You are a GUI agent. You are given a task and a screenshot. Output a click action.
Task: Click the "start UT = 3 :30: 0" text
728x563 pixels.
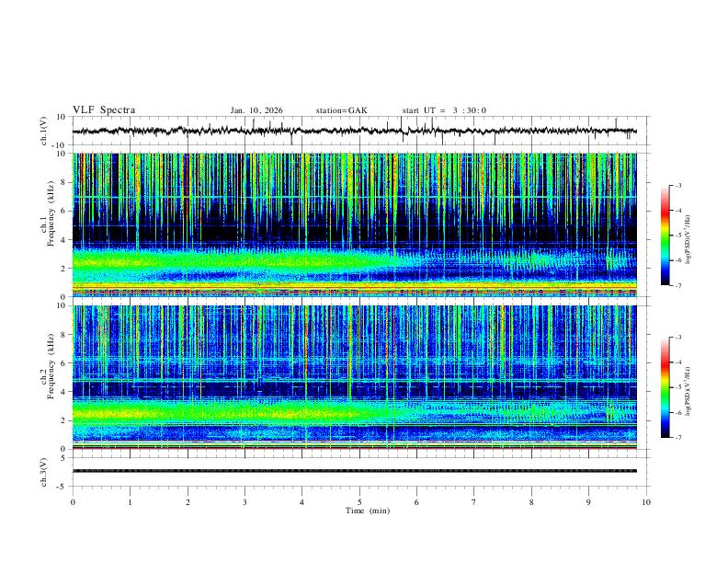pos(444,110)
